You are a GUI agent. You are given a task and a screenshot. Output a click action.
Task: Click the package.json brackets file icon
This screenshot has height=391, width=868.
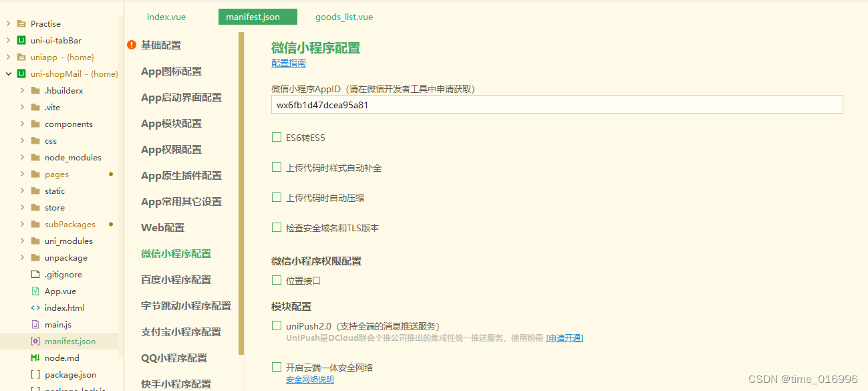click(x=35, y=374)
